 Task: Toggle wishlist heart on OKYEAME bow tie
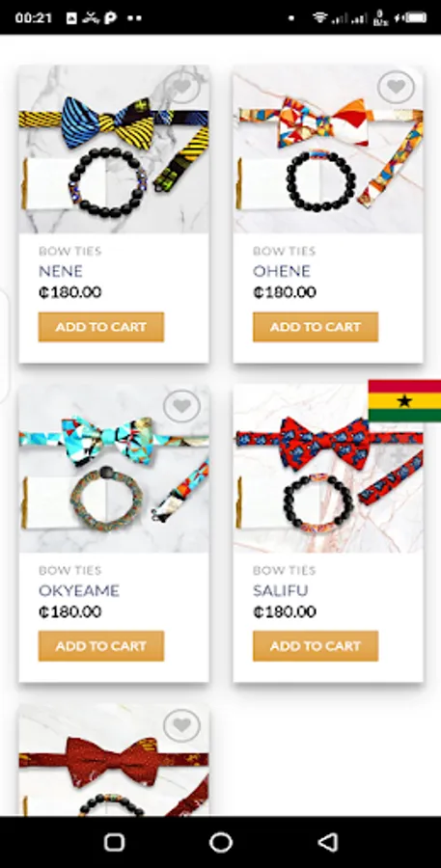coord(181,406)
